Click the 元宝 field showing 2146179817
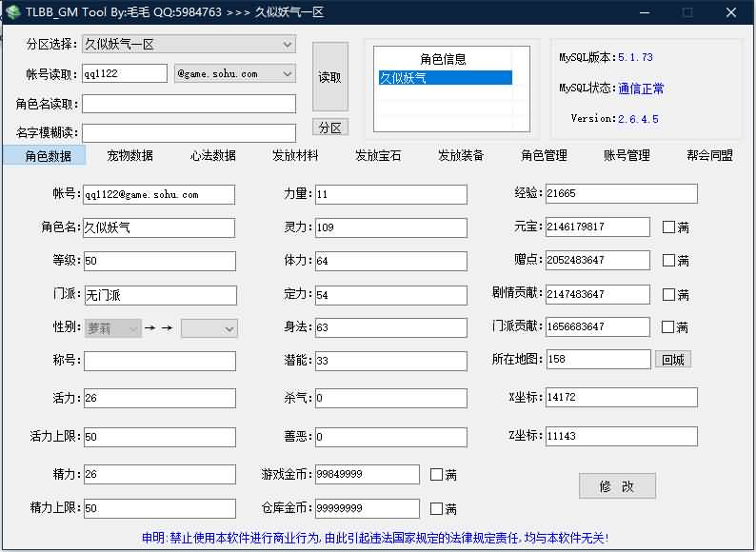 tap(598, 227)
